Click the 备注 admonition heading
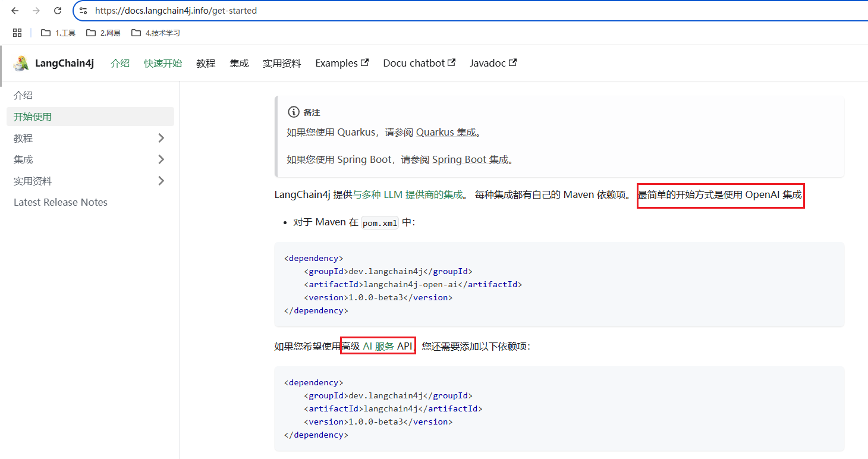The height and width of the screenshot is (459, 868). [312, 112]
